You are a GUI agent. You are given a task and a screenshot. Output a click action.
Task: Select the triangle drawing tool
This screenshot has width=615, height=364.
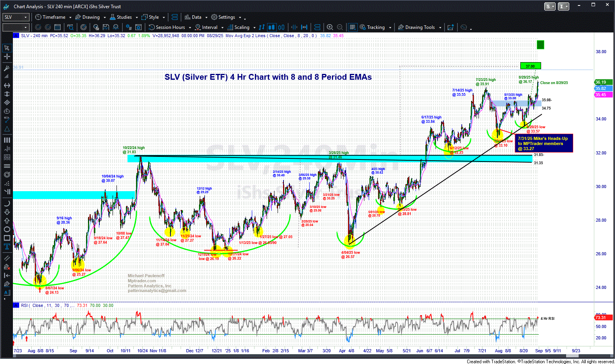pos(7,129)
